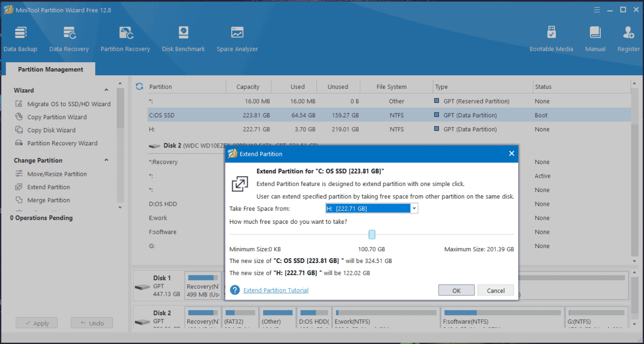Click the Partition Recovery Wizard icon

click(19, 143)
